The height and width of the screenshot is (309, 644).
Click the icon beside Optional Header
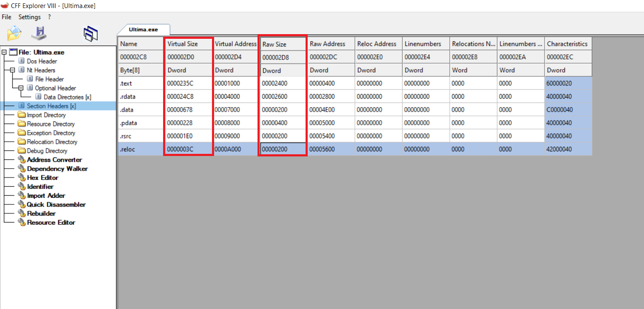30,88
